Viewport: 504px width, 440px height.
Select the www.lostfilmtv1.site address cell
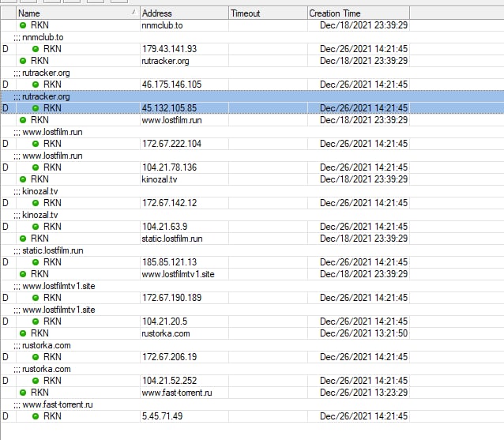click(184, 274)
